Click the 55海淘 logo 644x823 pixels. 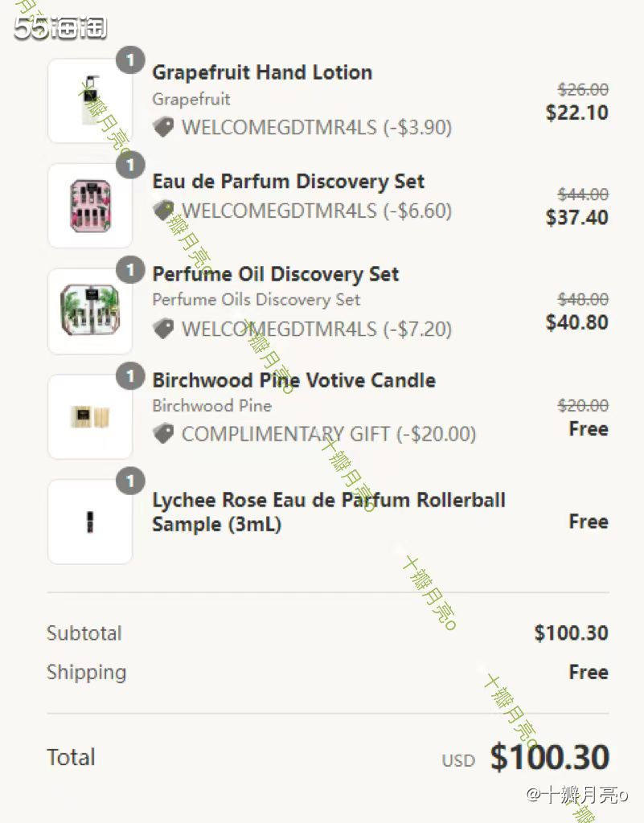[x=59, y=27]
